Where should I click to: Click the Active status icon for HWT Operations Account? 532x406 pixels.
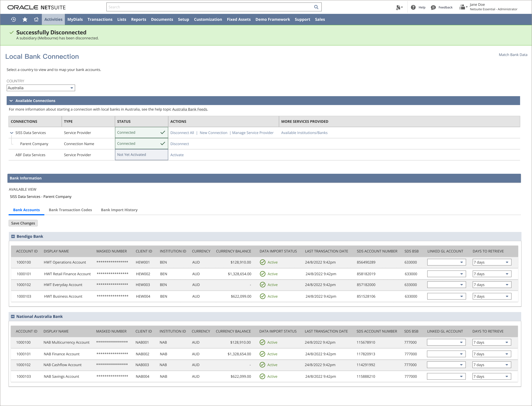pos(263,262)
